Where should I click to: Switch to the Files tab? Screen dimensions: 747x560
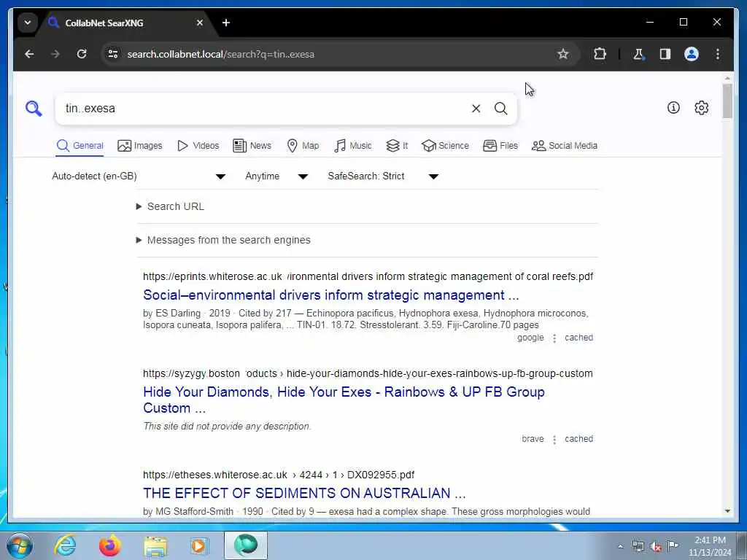point(500,146)
